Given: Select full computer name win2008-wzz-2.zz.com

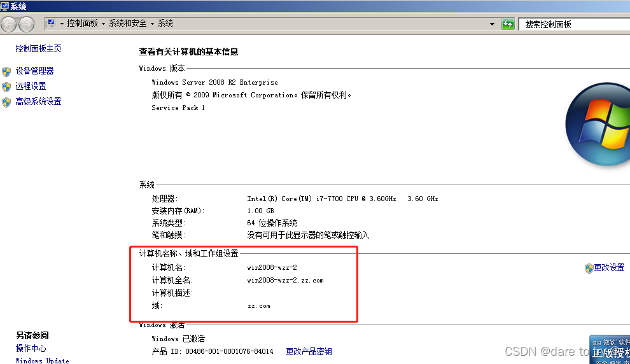Looking at the screenshot, I should tap(285, 281).
